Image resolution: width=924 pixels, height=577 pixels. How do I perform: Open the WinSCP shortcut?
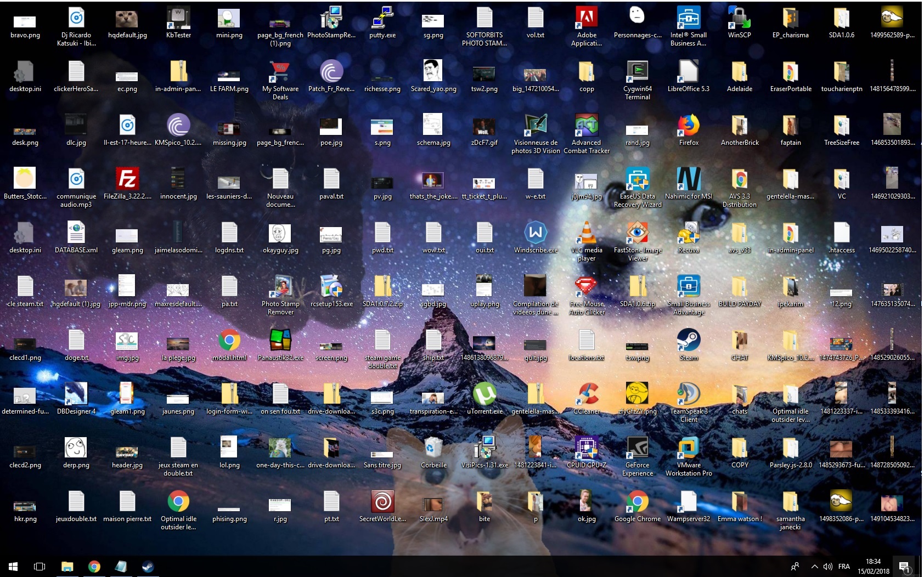point(739,19)
